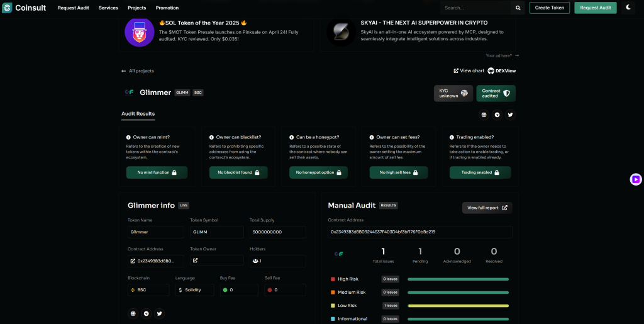
Task: Click the green Request Audit button
Action: 596,8
